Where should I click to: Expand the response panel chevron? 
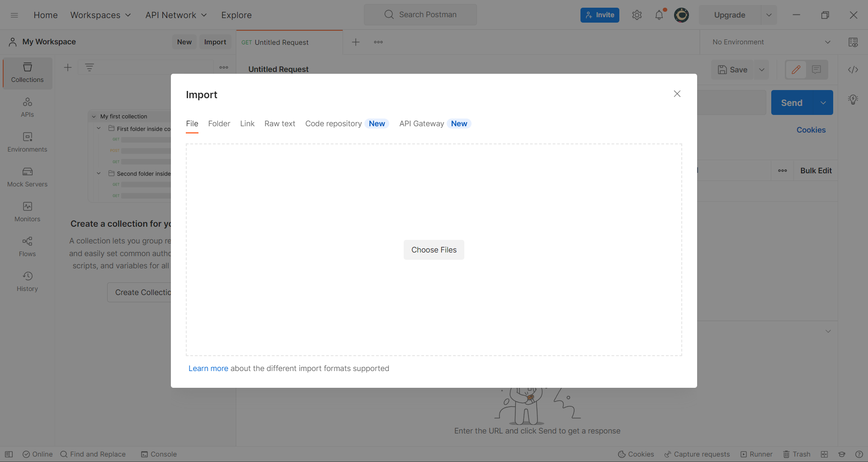(x=828, y=331)
